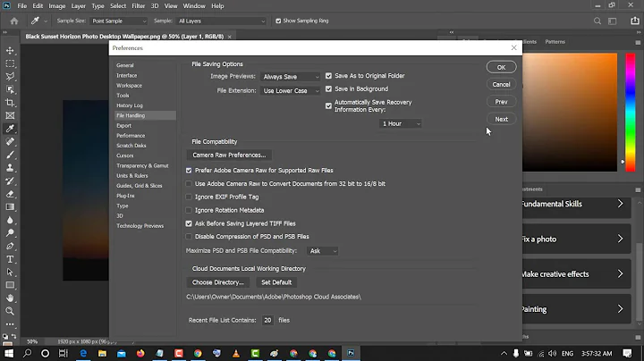Select the Rectangle shape tool
This screenshot has width=644, height=361.
[x=10, y=285]
